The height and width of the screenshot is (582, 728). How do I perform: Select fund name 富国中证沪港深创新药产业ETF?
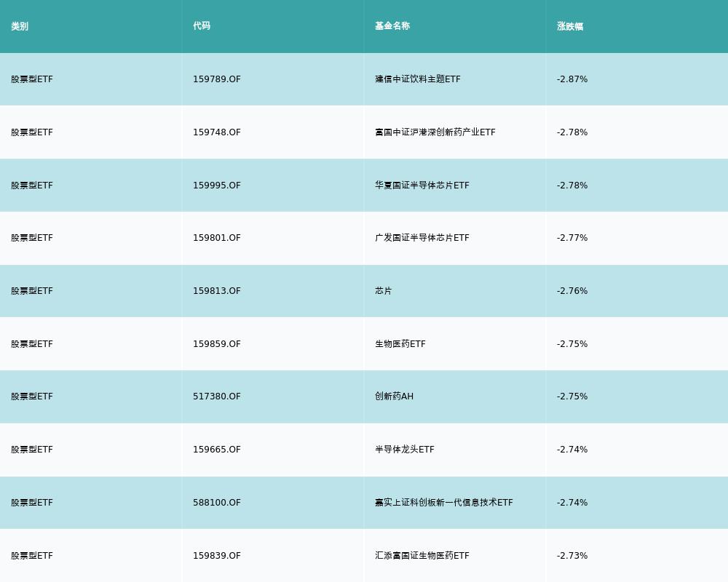tap(435, 132)
